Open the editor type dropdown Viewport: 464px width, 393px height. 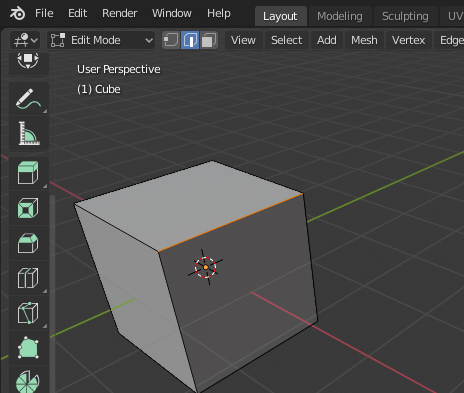25,40
